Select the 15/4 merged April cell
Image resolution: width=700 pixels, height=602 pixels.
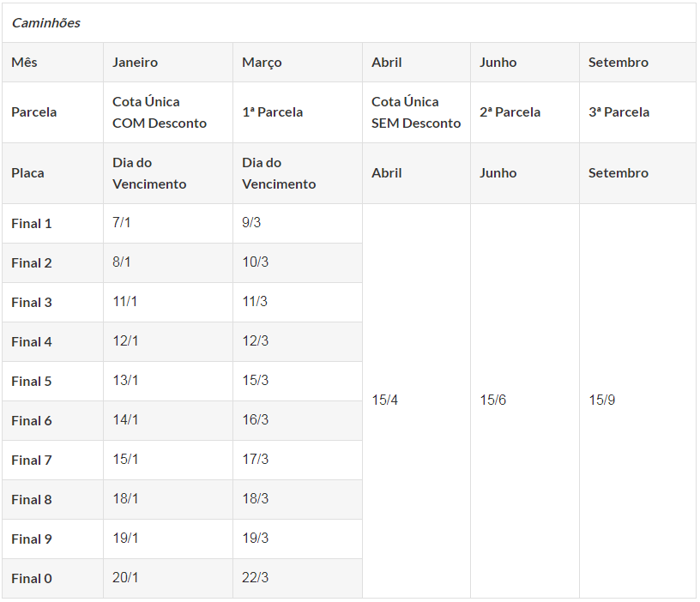point(416,400)
